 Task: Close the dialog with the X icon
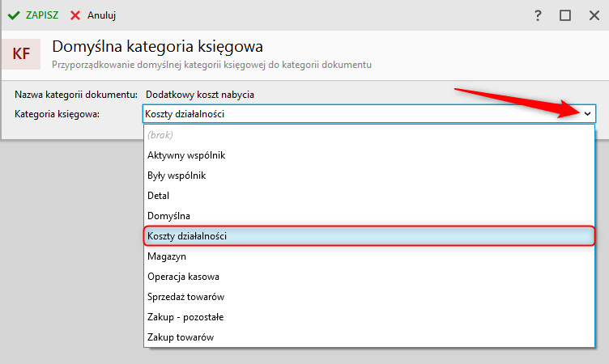click(594, 15)
